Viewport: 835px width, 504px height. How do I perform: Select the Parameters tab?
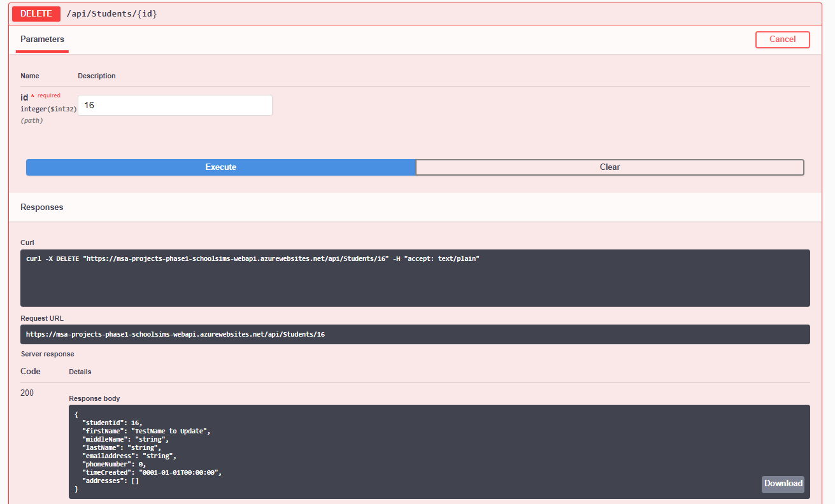[x=42, y=39]
